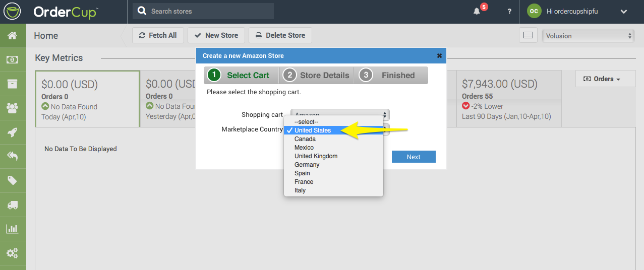Choose --select-- in the country list
Screen dimensions: 644x270
point(334,122)
